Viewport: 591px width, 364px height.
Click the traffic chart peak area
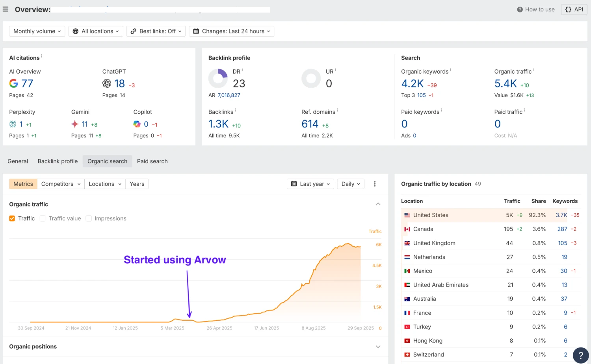(x=348, y=245)
